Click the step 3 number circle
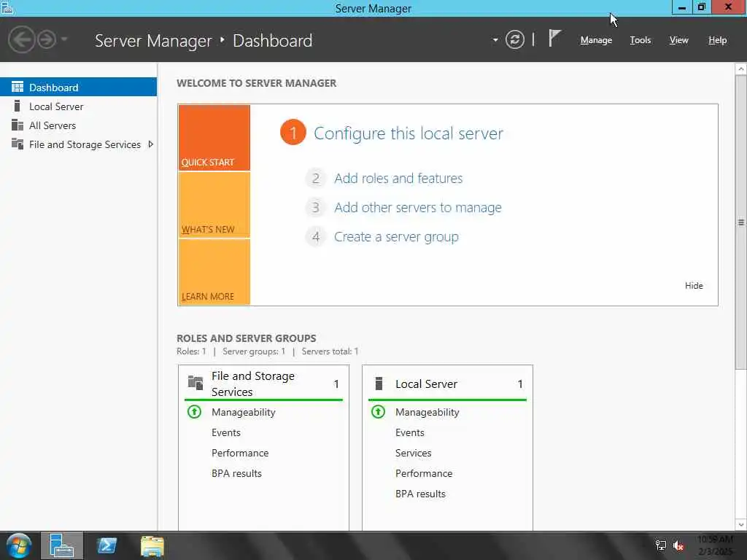 click(x=315, y=208)
